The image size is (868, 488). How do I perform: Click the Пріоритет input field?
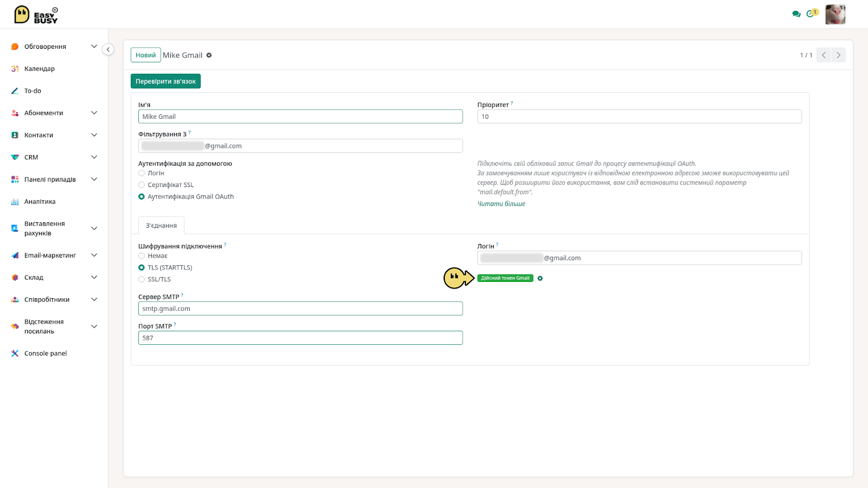[640, 117]
